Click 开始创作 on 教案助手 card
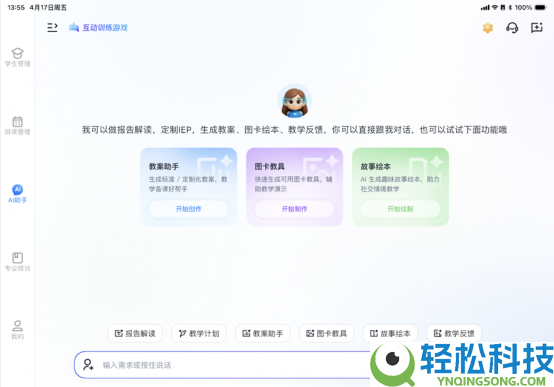Screen dimensions: 554x387 [188, 209]
